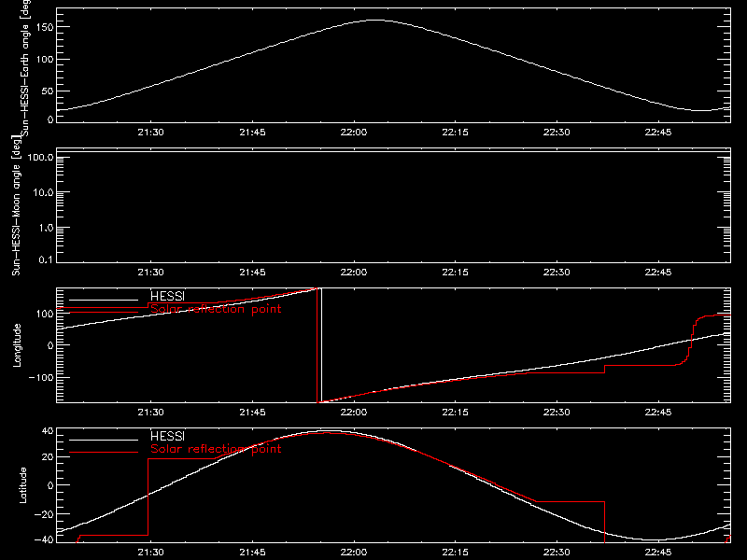Click 21:30 label under Earth angle plot

[151, 133]
